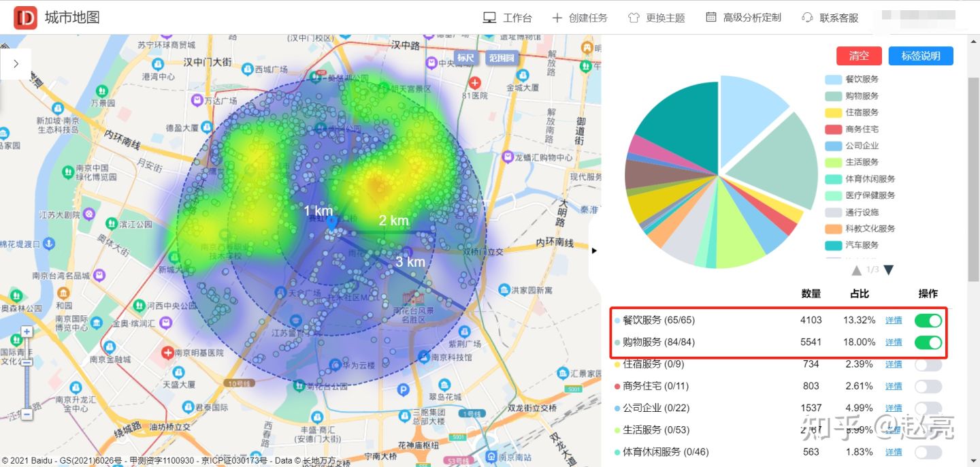Turn off the 购物服务 toggle switch
The height and width of the screenshot is (467, 980).
pyautogui.click(x=928, y=342)
